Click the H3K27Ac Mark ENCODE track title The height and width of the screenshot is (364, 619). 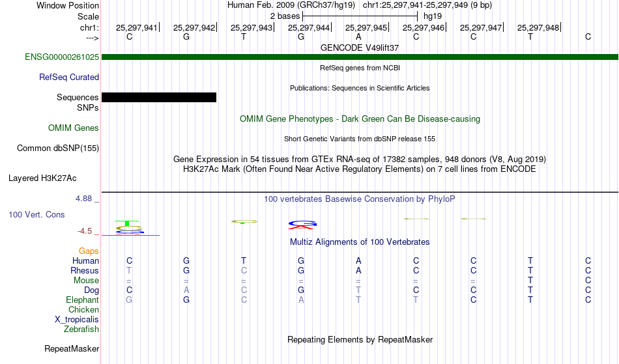(360, 169)
